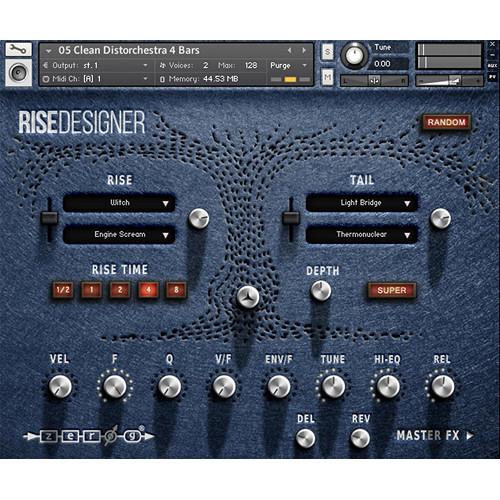Click the instrument speaker icon
The image size is (500, 500).
[19, 73]
